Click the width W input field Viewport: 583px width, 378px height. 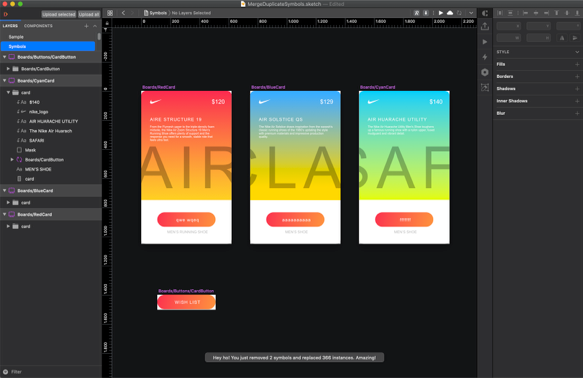point(508,38)
